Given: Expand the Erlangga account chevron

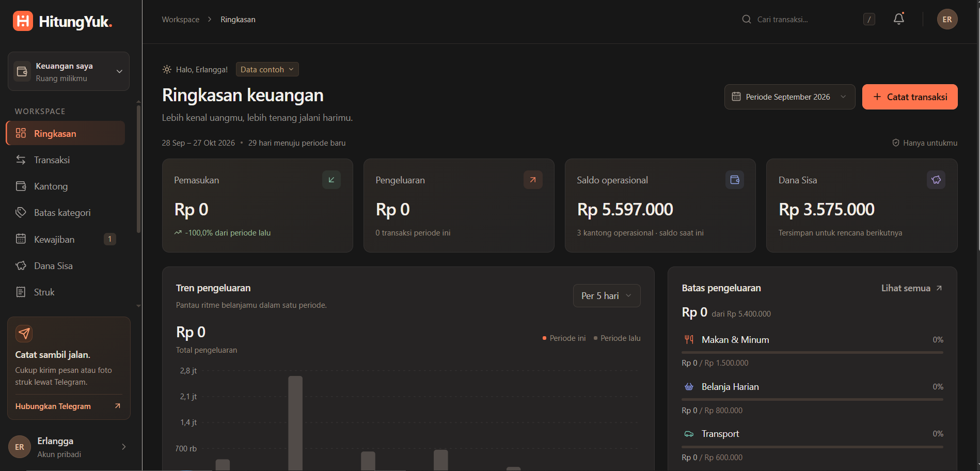Looking at the screenshot, I should [x=123, y=447].
